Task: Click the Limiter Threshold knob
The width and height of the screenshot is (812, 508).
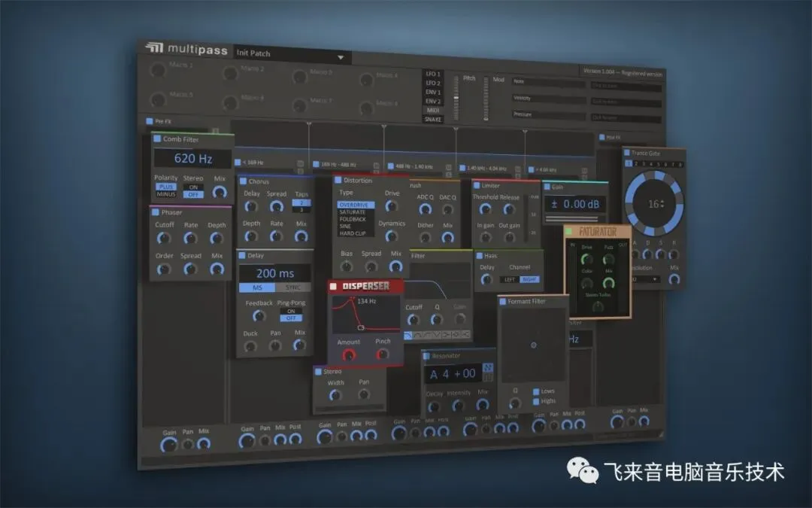Action: coord(485,209)
